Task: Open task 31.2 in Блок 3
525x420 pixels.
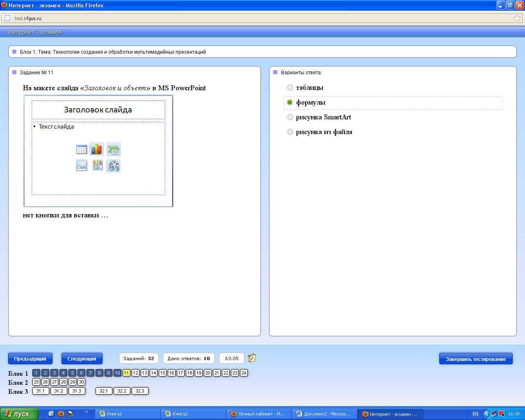Action: coord(59,391)
